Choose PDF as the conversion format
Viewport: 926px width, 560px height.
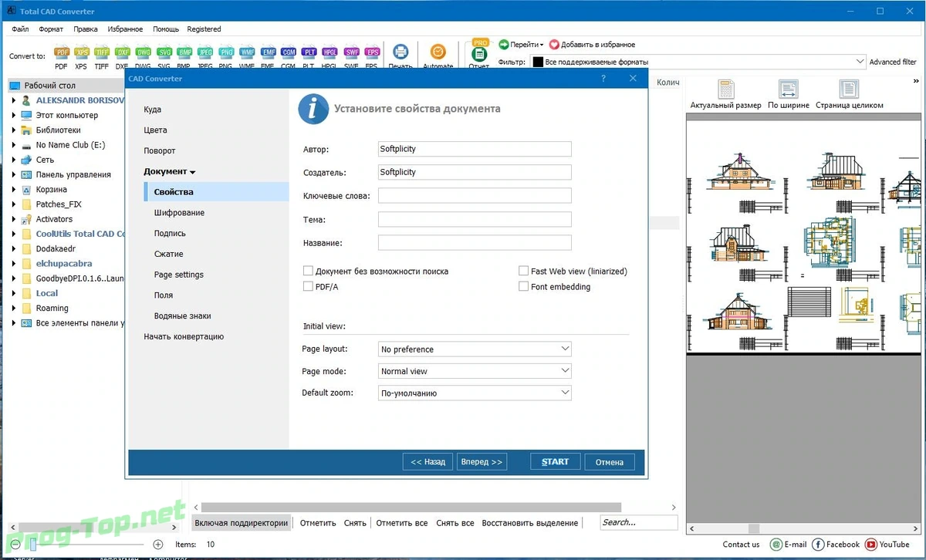[62, 53]
